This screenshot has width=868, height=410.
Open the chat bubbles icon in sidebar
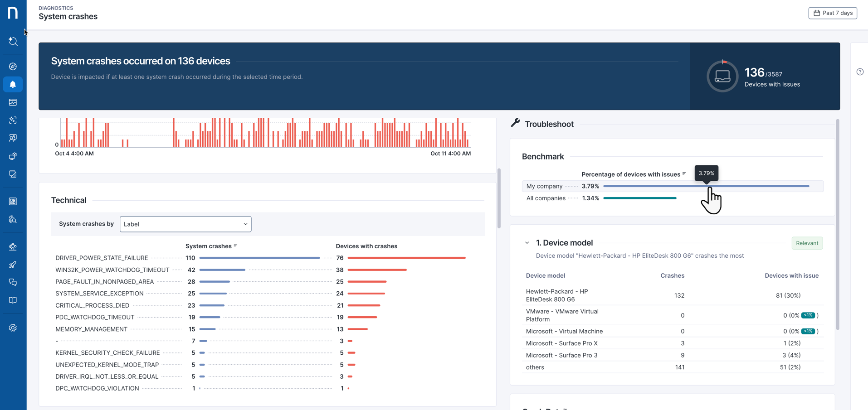pyautogui.click(x=13, y=283)
